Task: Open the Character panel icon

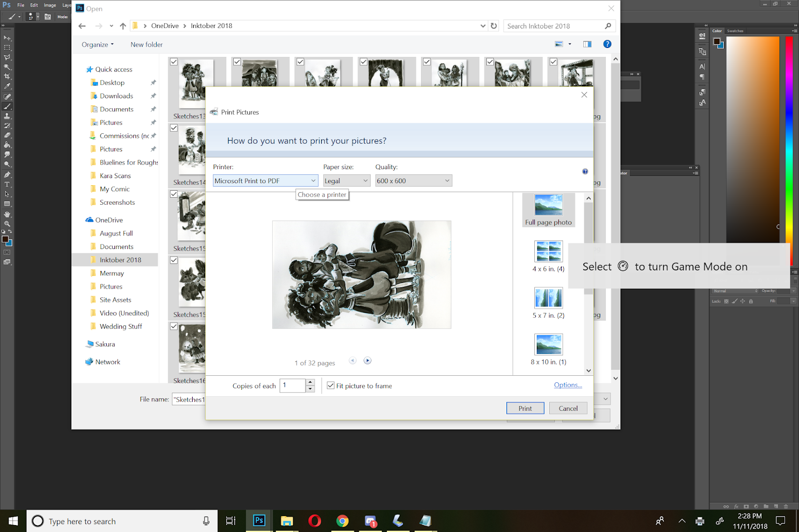Action: [702, 66]
